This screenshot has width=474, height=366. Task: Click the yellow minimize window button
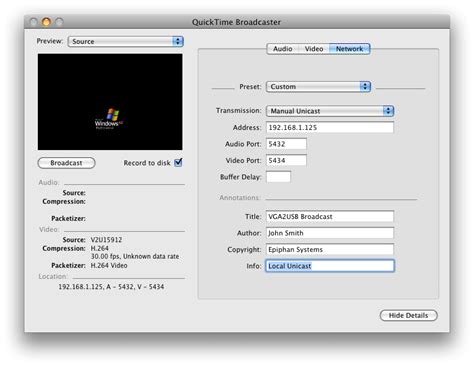pos(46,22)
